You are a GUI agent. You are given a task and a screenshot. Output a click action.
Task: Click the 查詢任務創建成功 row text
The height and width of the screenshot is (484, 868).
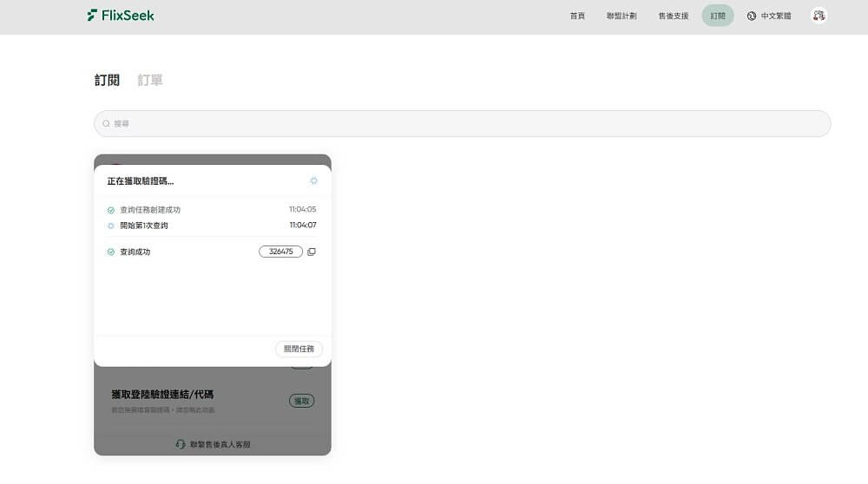click(x=150, y=210)
